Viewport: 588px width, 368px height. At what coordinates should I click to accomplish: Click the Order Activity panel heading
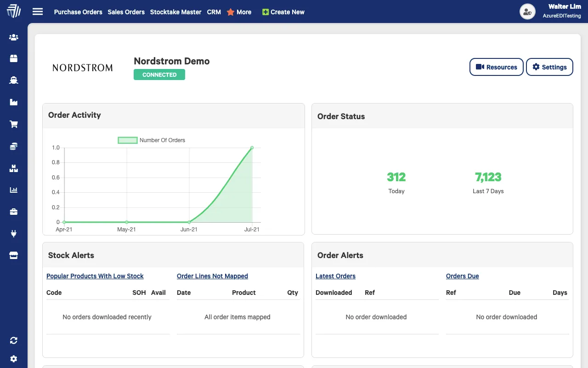[74, 115]
